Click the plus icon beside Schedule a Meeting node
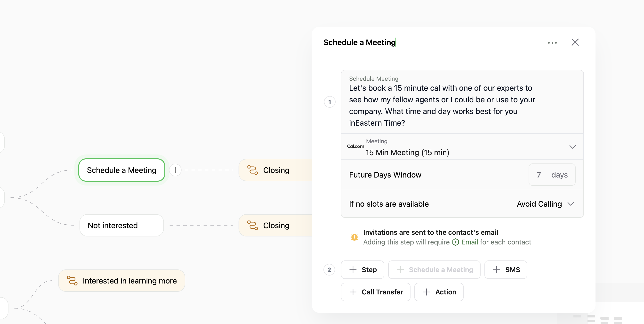 [175, 170]
